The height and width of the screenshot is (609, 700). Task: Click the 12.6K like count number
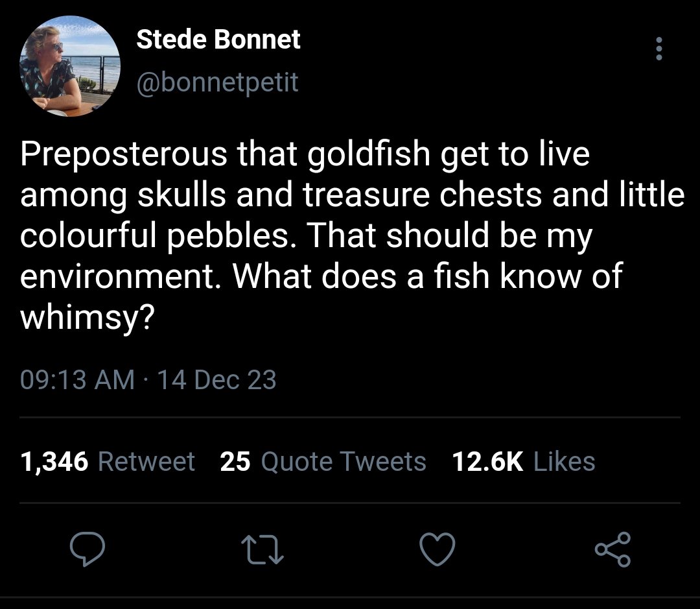[487, 462]
